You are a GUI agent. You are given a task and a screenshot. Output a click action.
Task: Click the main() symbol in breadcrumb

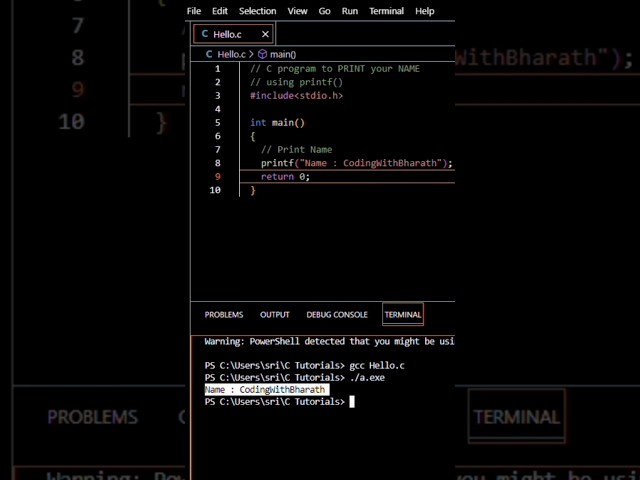[283, 54]
